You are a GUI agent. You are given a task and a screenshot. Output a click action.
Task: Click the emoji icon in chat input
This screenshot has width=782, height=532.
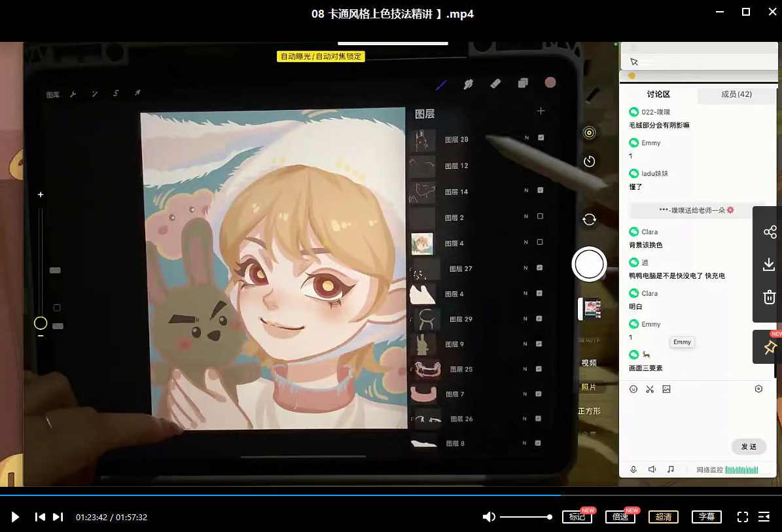633,389
